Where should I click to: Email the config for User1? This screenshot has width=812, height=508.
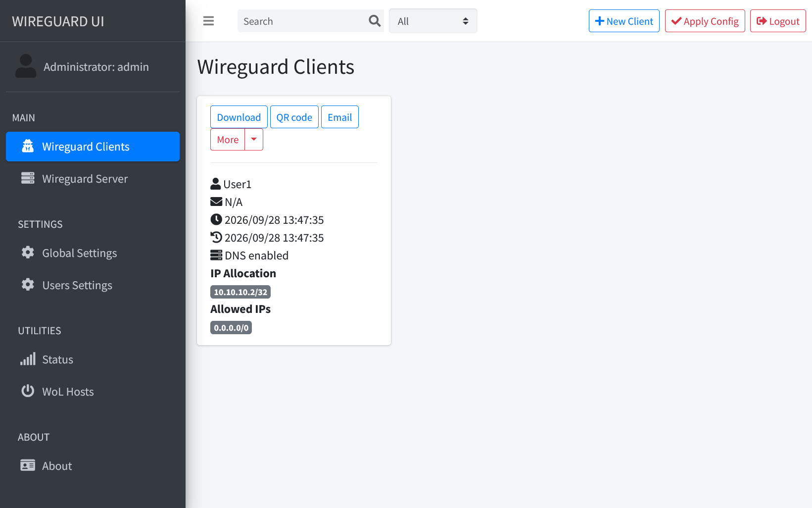tap(340, 117)
